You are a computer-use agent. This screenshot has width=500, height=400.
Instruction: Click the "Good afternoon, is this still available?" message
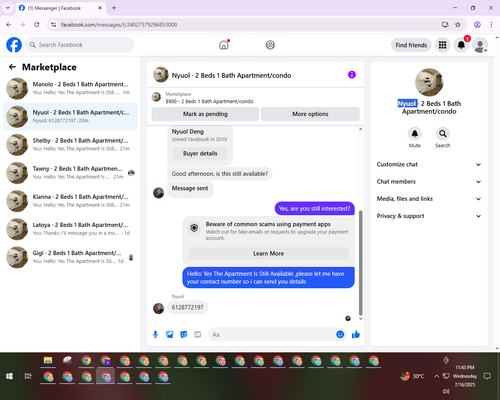tap(220, 174)
